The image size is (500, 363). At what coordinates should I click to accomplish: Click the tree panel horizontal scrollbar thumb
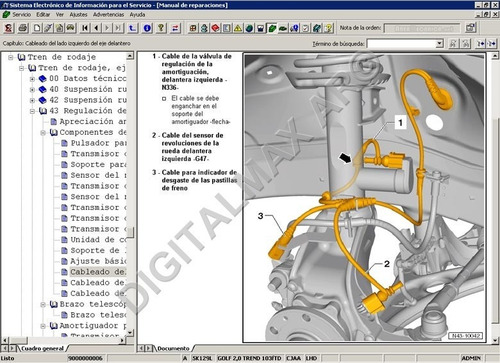pyautogui.click(x=18, y=340)
